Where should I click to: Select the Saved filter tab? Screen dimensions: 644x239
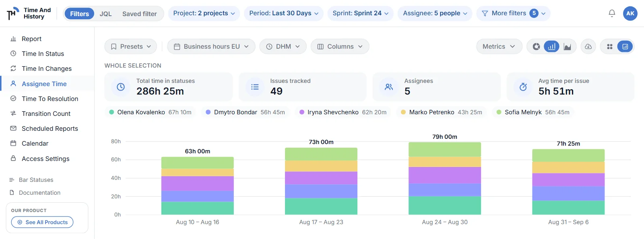139,14
